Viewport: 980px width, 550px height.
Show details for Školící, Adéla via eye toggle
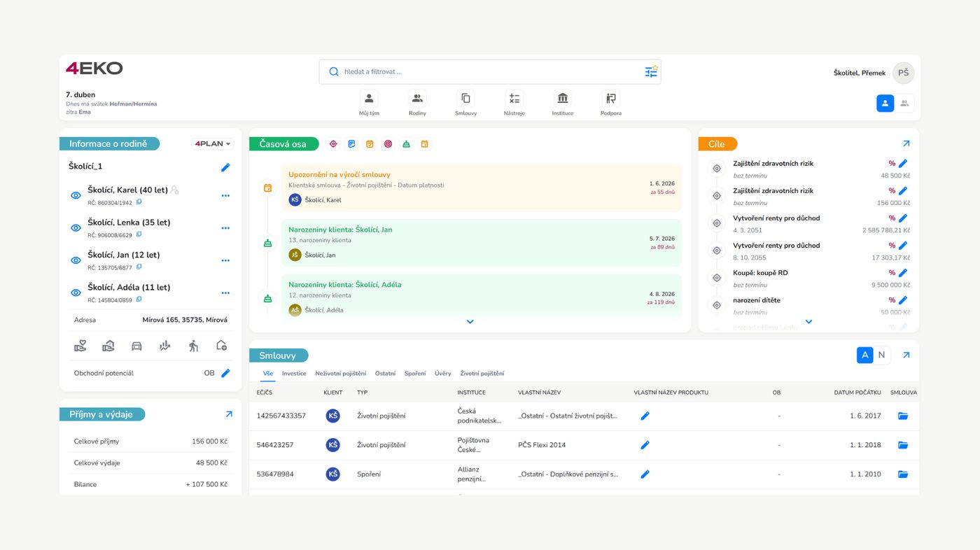coord(75,292)
